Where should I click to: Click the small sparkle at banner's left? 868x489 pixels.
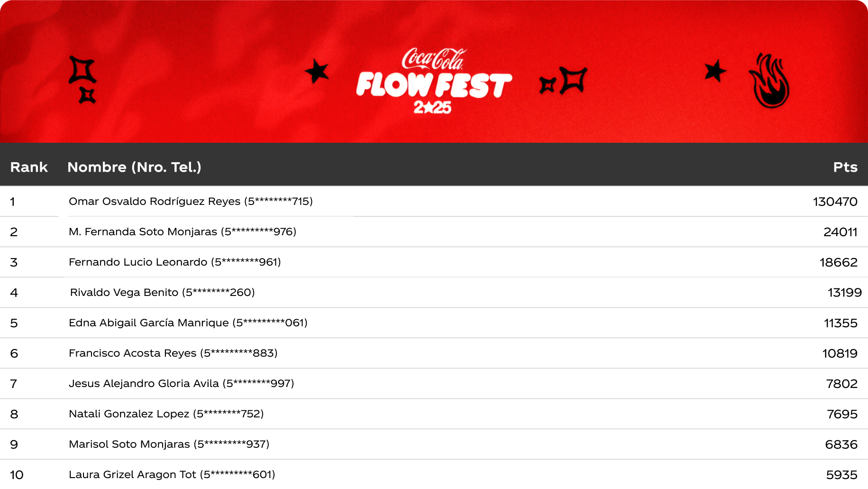87,95
